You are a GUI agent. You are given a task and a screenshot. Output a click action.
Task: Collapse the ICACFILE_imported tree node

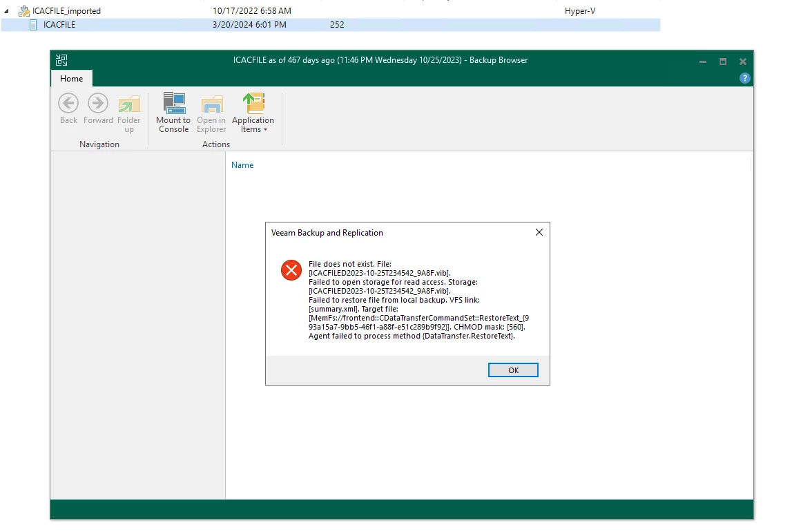(x=6, y=11)
